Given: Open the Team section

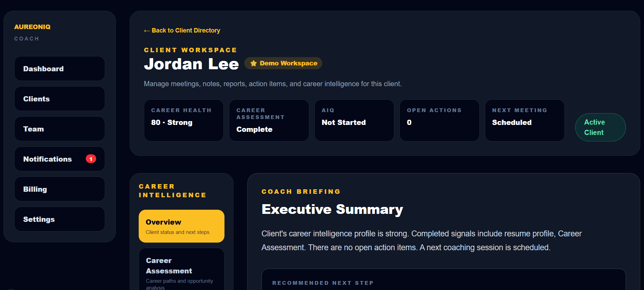Looking at the screenshot, I should 59,129.
